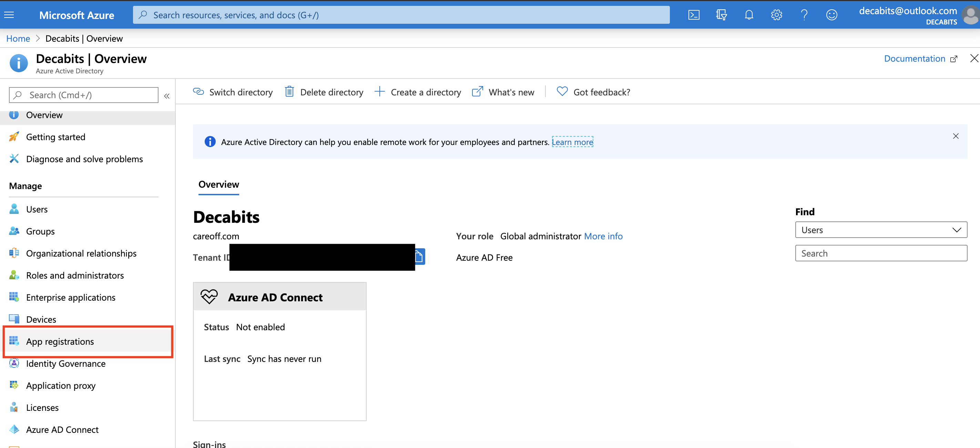The image size is (980, 448).
Task: Select the Overview tab
Action: 219,185
